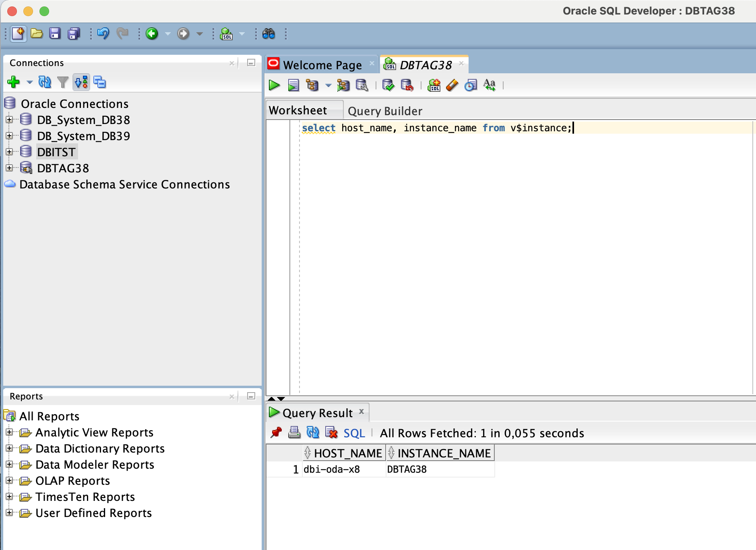This screenshot has height=550, width=756.
Task: Select All Reports root node
Action: (49, 416)
